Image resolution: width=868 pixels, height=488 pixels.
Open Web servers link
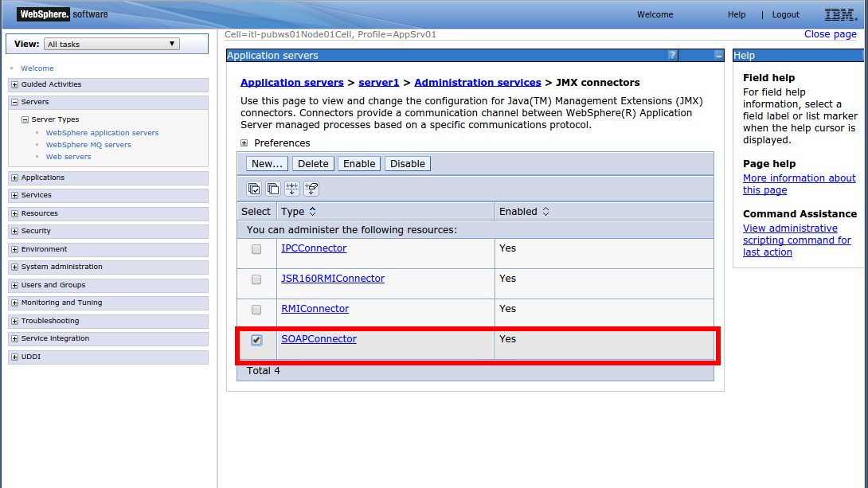click(x=68, y=157)
